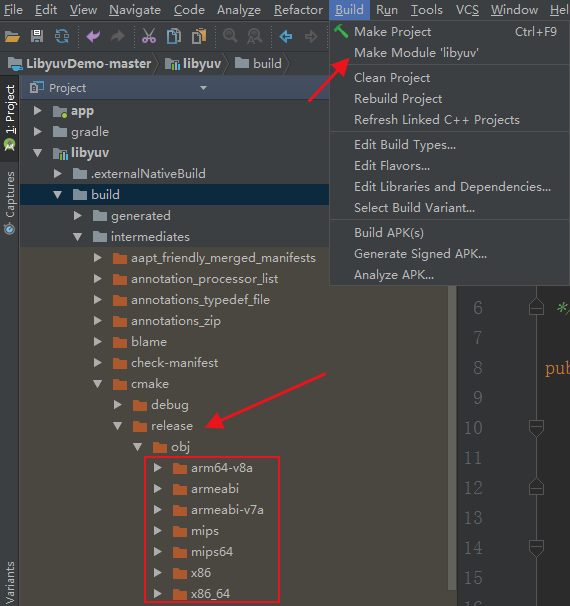Click the Copy toolbar icon
The width and height of the screenshot is (570, 606).
pos(174,36)
